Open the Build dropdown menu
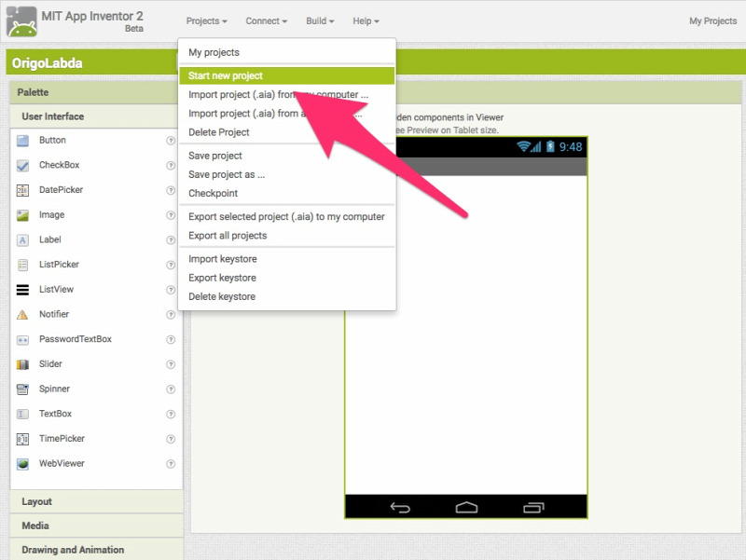The image size is (746, 560). (320, 20)
